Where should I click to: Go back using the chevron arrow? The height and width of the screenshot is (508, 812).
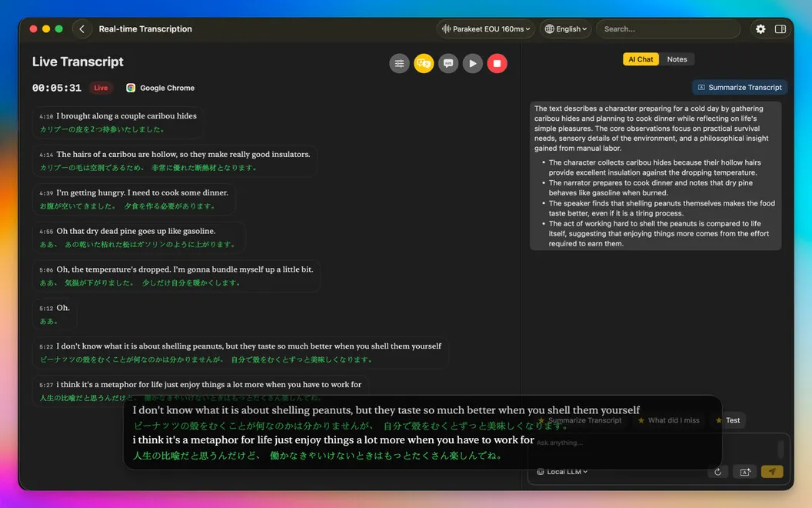(82, 29)
